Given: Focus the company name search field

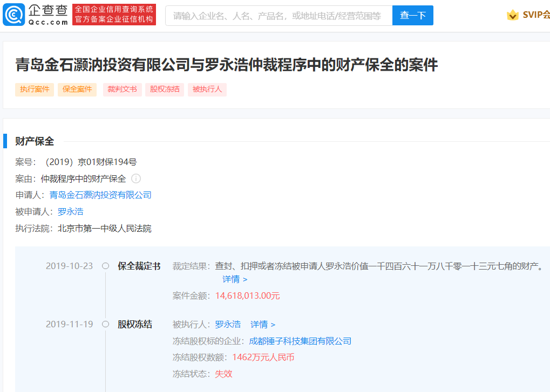Looking at the screenshot, I should click(279, 16).
